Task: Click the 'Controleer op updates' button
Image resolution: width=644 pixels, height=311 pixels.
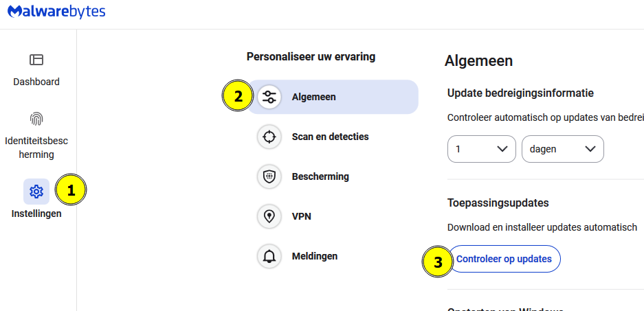Action: (504, 259)
